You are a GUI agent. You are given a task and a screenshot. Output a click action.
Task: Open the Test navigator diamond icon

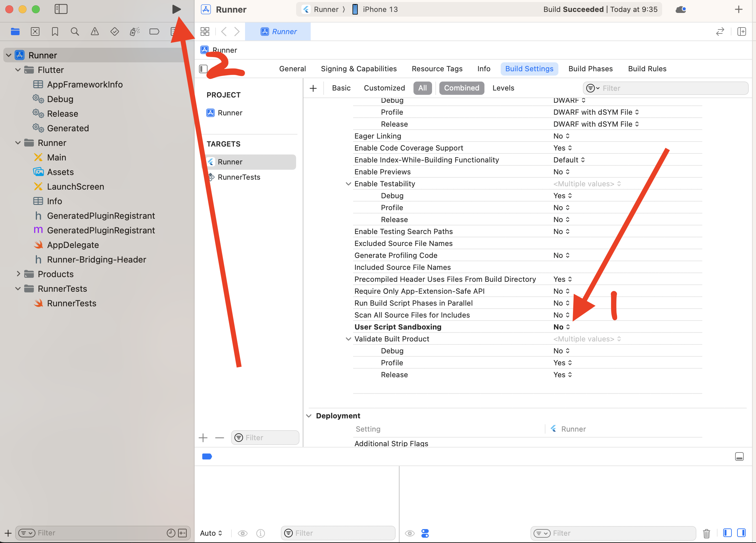(115, 32)
